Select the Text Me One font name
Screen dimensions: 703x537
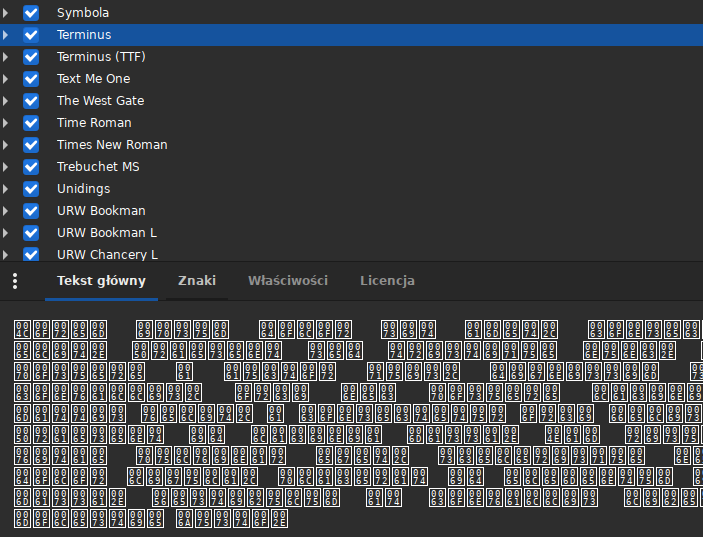(x=94, y=78)
